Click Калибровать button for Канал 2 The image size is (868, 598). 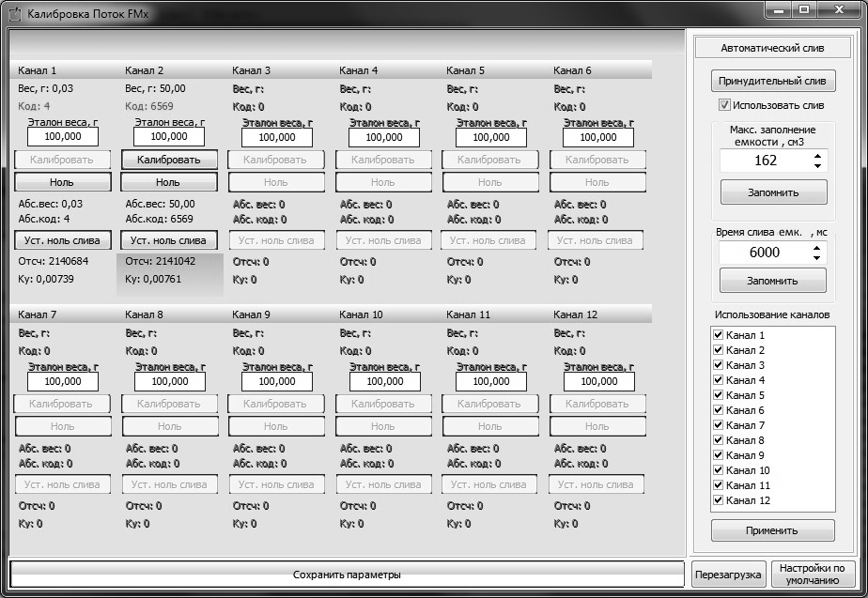169,160
